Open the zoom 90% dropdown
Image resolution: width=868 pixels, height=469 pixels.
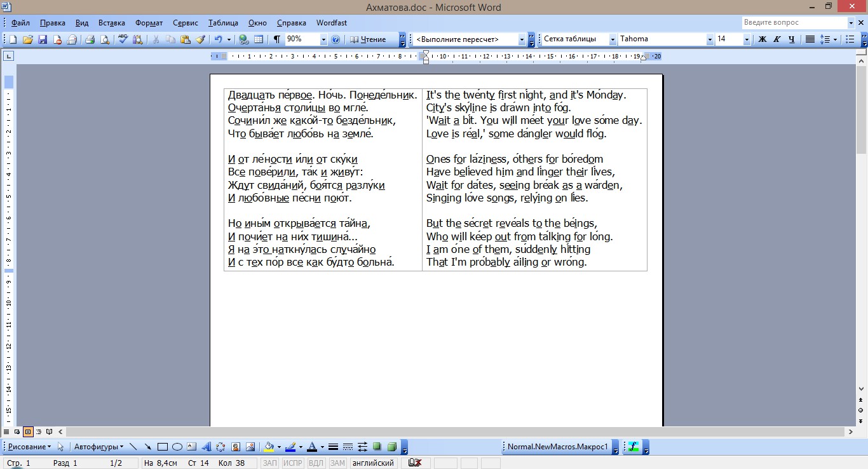pos(323,39)
